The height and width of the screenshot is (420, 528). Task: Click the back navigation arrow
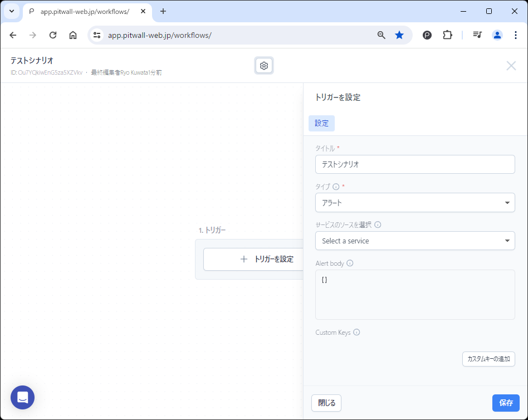(13, 35)
